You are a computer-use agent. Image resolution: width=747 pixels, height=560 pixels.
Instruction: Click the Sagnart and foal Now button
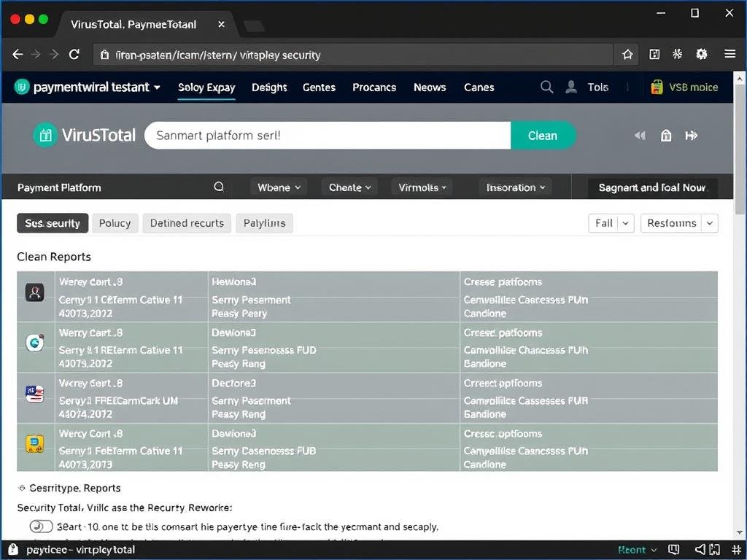coord(653,187)
